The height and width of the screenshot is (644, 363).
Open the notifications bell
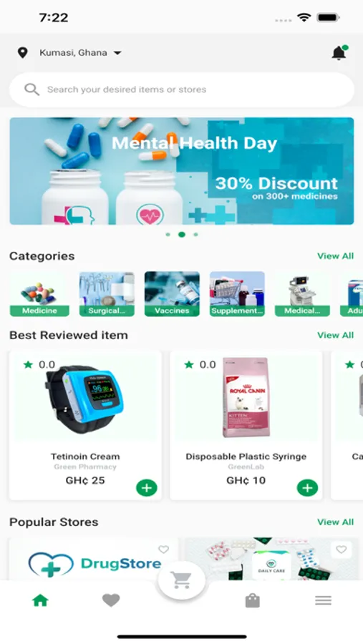(339, 52)
